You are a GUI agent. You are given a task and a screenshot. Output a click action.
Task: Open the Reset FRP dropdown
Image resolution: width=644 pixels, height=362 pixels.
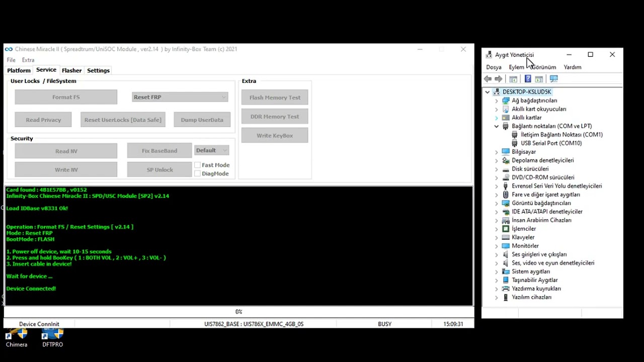(180, 97)
